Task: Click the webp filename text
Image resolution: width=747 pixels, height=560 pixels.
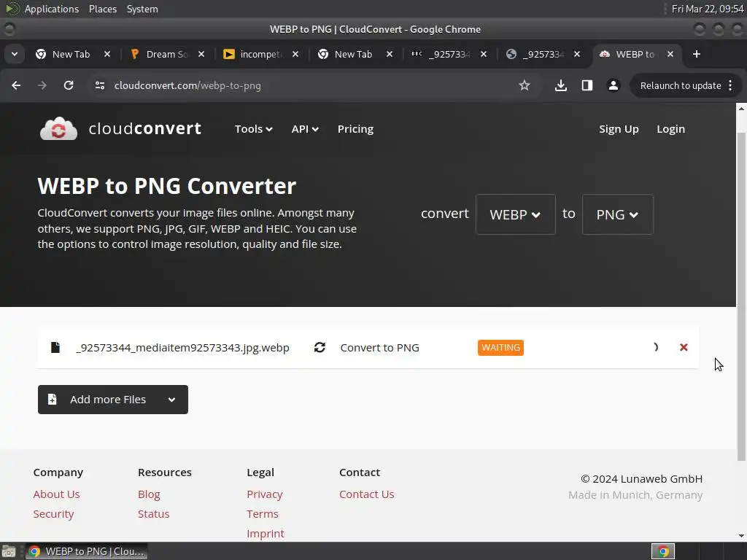Action: (182, 348)
